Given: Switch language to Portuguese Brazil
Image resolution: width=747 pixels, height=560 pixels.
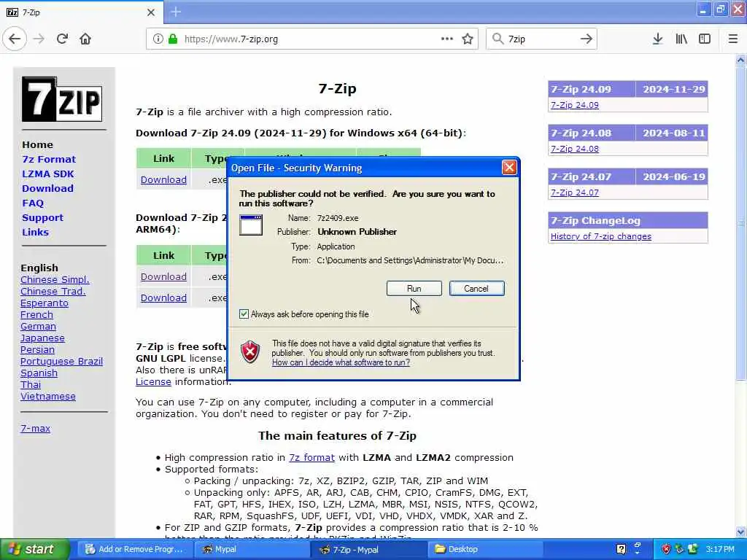Looking at the screenshot, I should click(61, 362).
